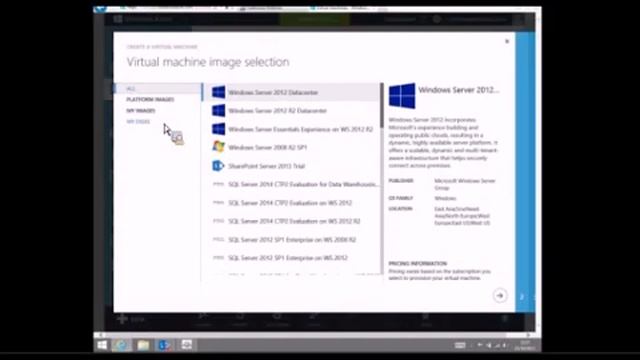Select the Windows Server 2012 Datacenter logo icon
The width and height of the screenshot is (640, 360).
(218, 92)
